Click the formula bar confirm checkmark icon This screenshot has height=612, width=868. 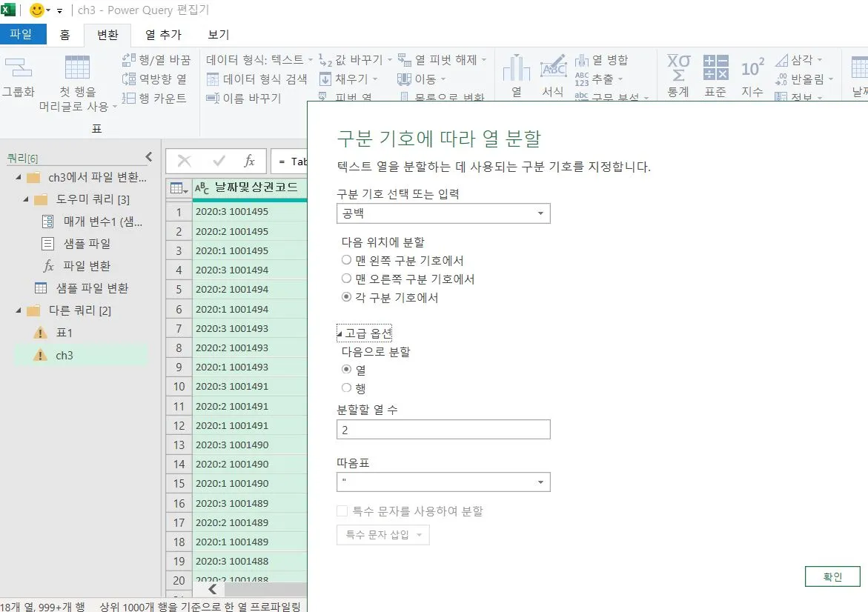(x=219, y=161)
